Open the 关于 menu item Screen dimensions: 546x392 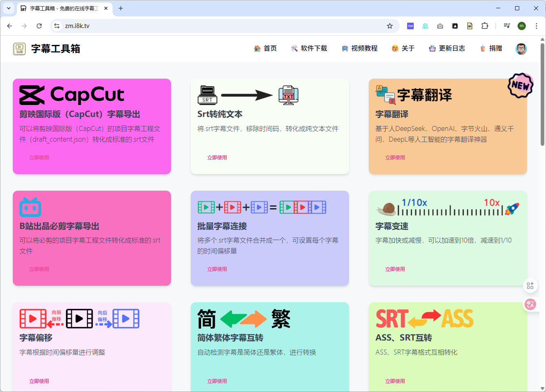coord(403,48)
